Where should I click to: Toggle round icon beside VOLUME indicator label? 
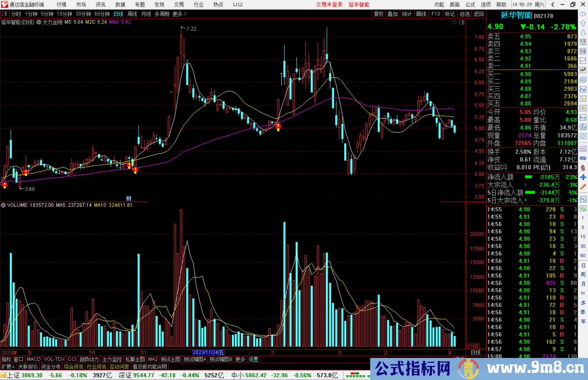click(3, 205)
